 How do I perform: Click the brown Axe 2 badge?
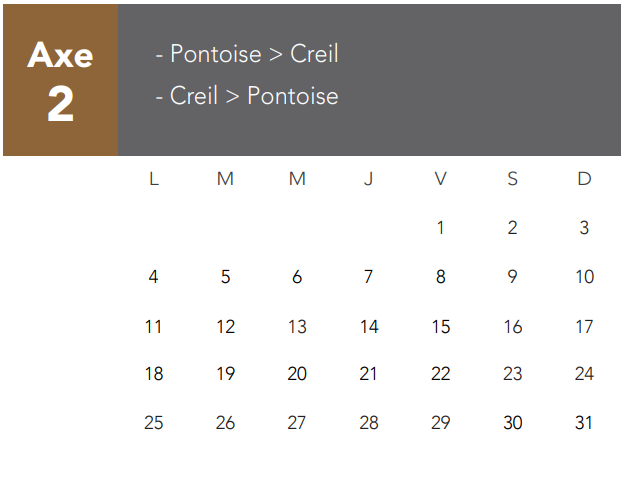coord(60,80)
